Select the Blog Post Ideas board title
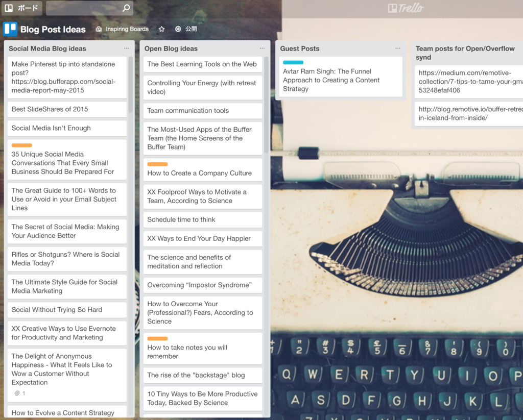The width and height of the screenshot is (523, 420). point(53,29)
